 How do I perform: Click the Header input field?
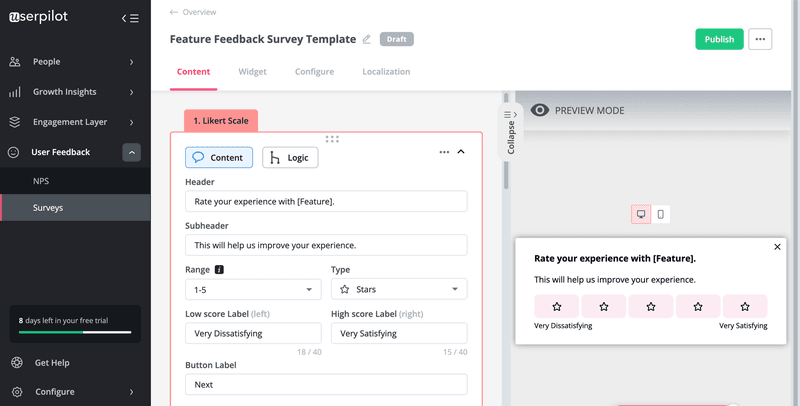pyautogui.click(x=326, y=201)
